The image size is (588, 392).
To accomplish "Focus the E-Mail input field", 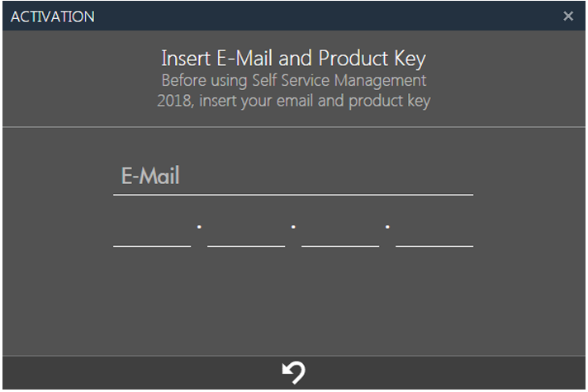I will pyautogui.click(x=293, y=176).
